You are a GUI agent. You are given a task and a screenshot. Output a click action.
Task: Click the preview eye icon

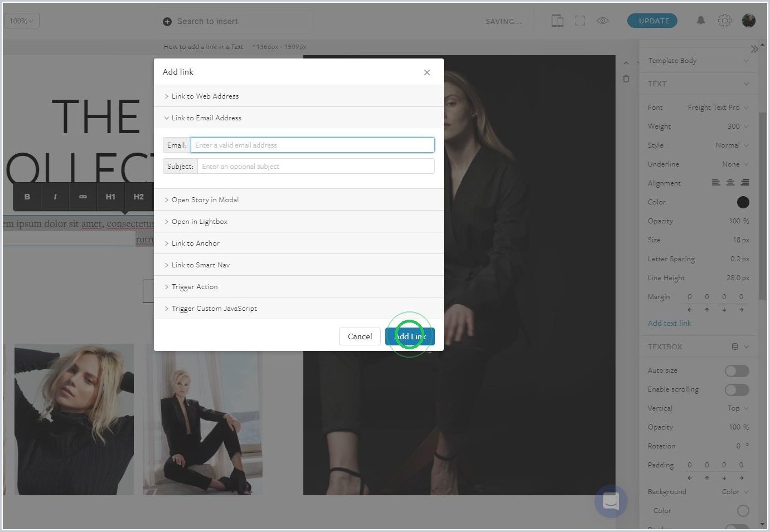[x=603, y=21]
